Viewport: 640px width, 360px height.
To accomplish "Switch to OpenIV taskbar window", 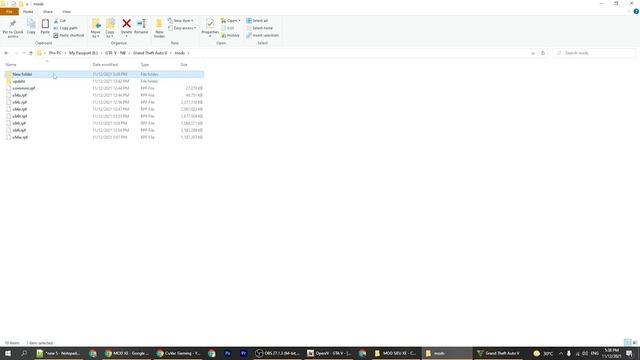I will [329, 353].
